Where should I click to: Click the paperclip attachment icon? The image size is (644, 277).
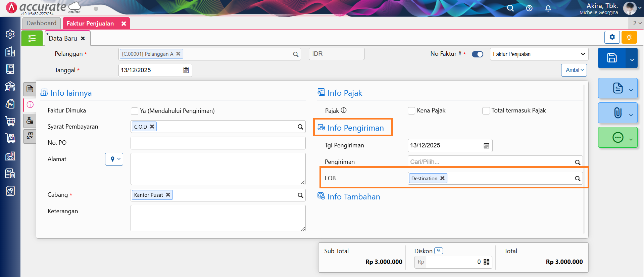point(617,113)
